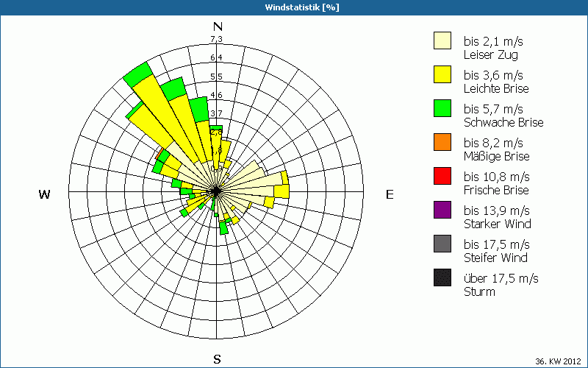
Task: Click the purple 'bis 13,9 m/s' legend swatch
Action: (x=442, y=210)
